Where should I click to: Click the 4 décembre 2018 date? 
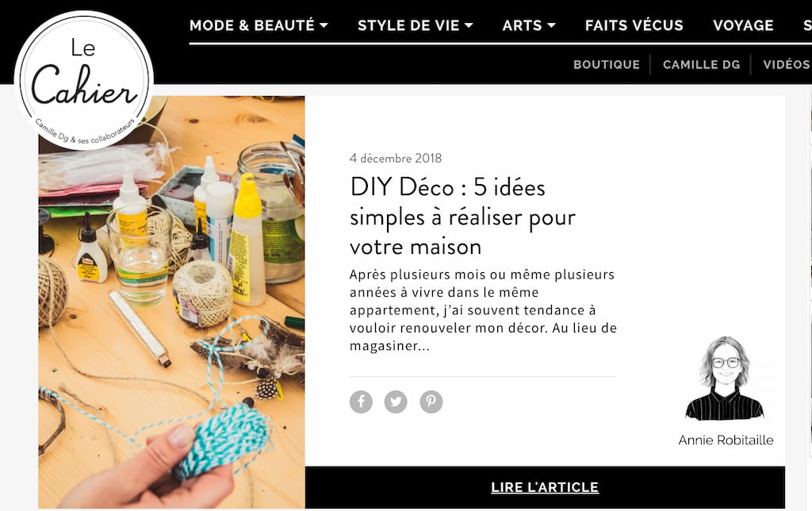(x=396, y=158)
